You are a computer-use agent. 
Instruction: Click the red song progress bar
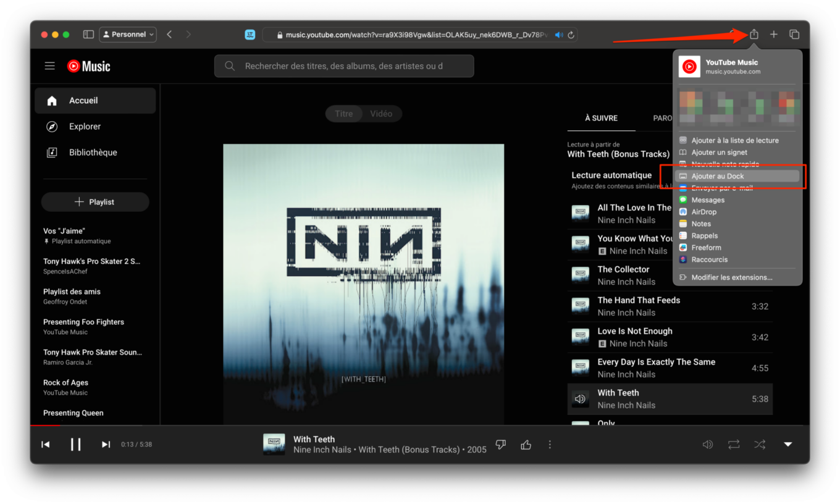(x=45, y=426)
